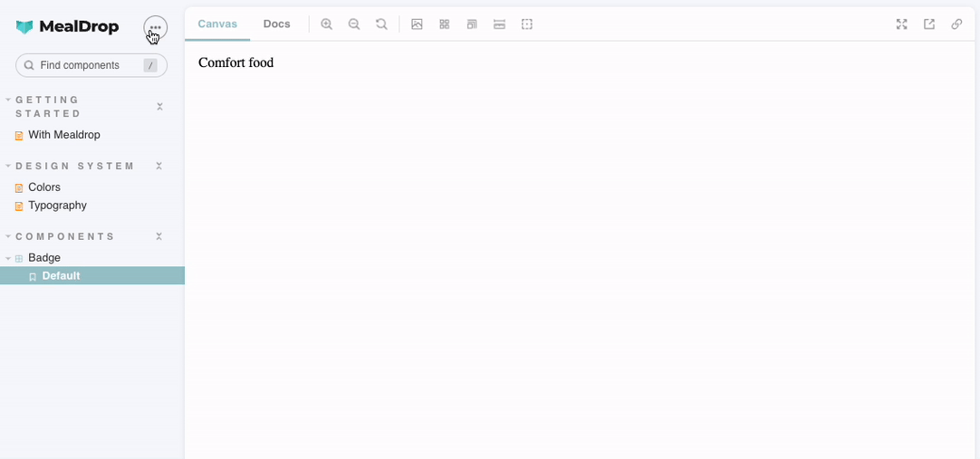Collapse the Components section arrow
This screenshot has width=980, height=459.
8,236
